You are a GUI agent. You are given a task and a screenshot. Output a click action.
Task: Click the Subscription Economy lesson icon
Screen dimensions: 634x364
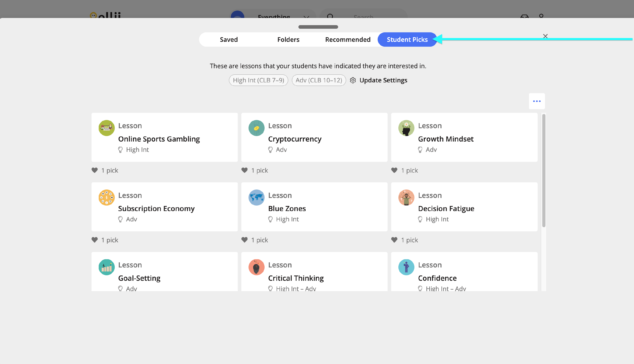pyautogui.click(x=107, y=198)
